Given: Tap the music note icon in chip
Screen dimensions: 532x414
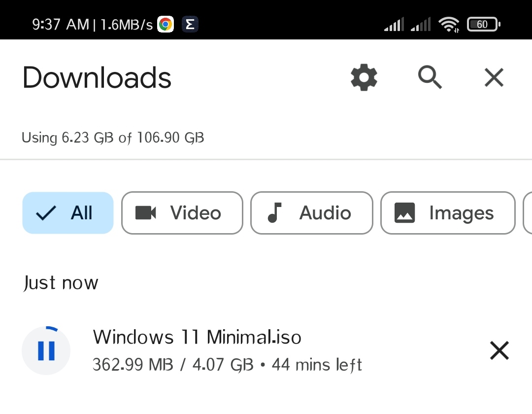Looking at the screenshot, I should tap(274, 213).
